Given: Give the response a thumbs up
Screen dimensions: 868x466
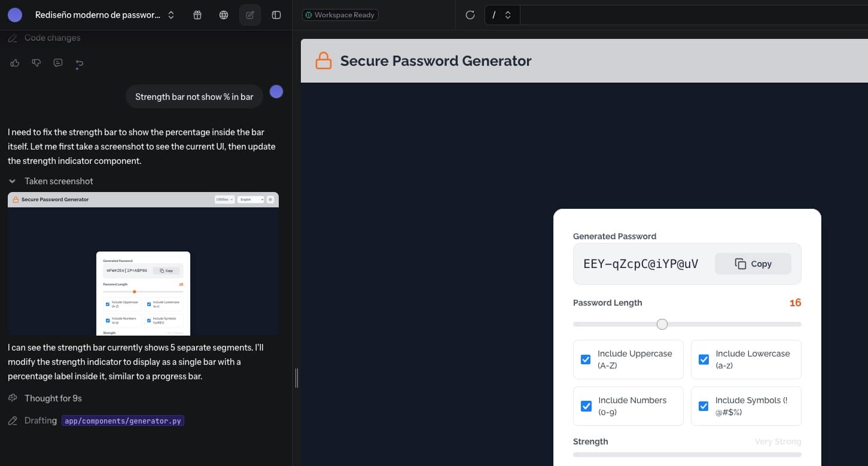Looking at the screenshot, I should click(x=14, y=62).
